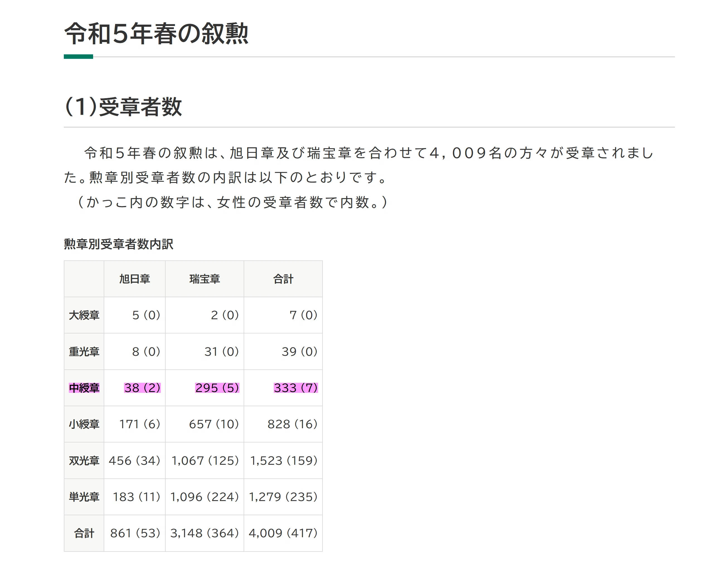Click cell 171 (6) in 小綬章 row
The image size is (715, 588).
tap(134, 424)
